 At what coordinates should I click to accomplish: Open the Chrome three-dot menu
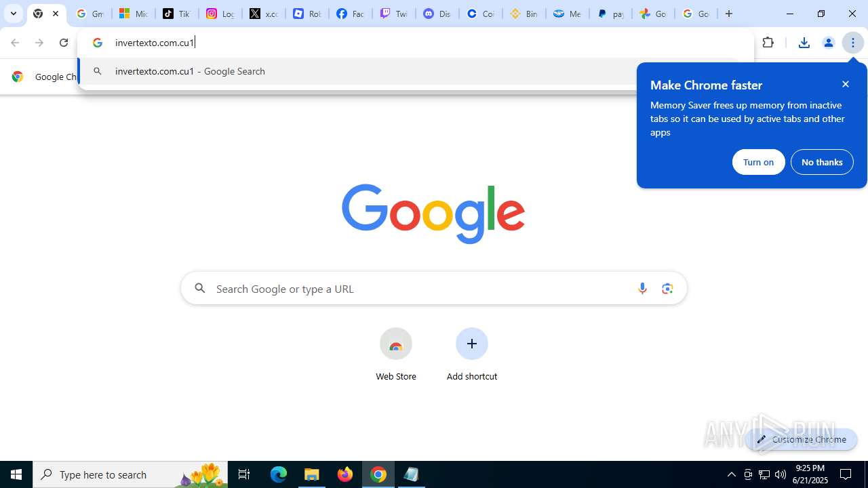click(x=853, y=43)
